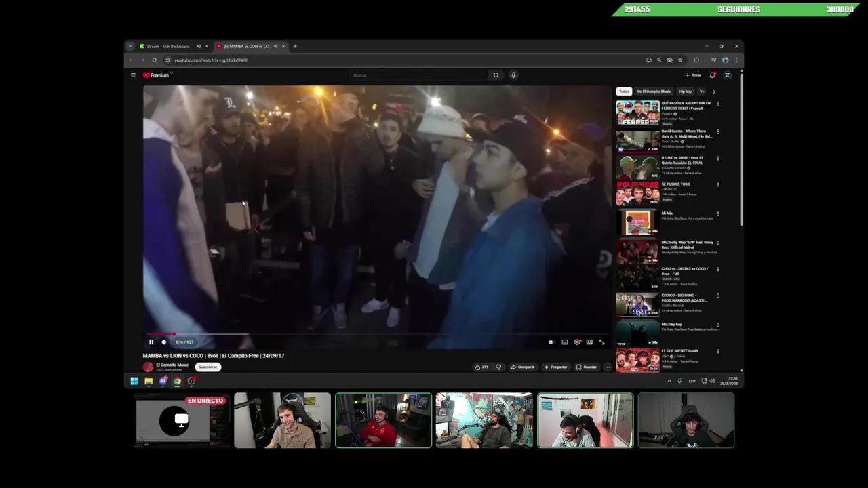Mute the video with the speaker icon

coord(163,342)
